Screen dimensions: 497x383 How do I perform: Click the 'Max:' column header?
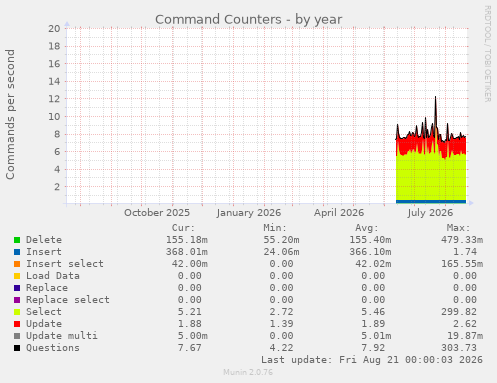[x=458, y=228]
